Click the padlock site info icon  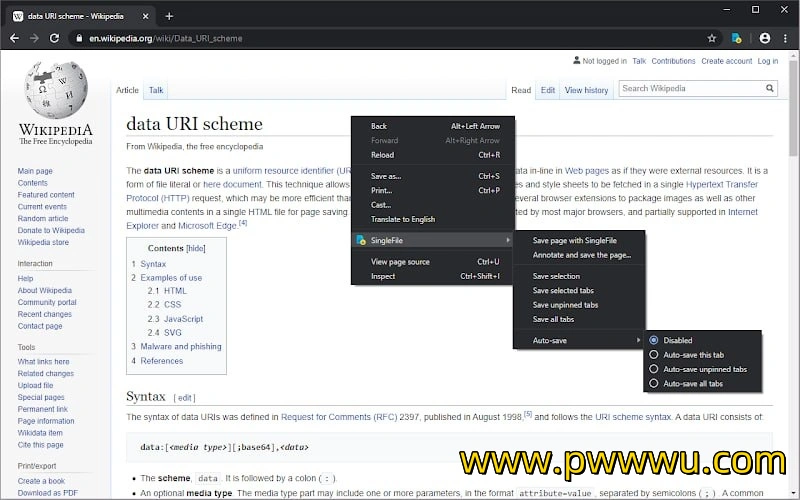(x=79, y=38)
